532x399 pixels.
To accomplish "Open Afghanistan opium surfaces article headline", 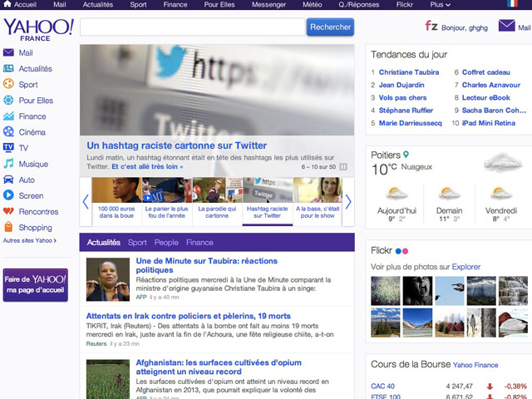I will pos(219,367).
